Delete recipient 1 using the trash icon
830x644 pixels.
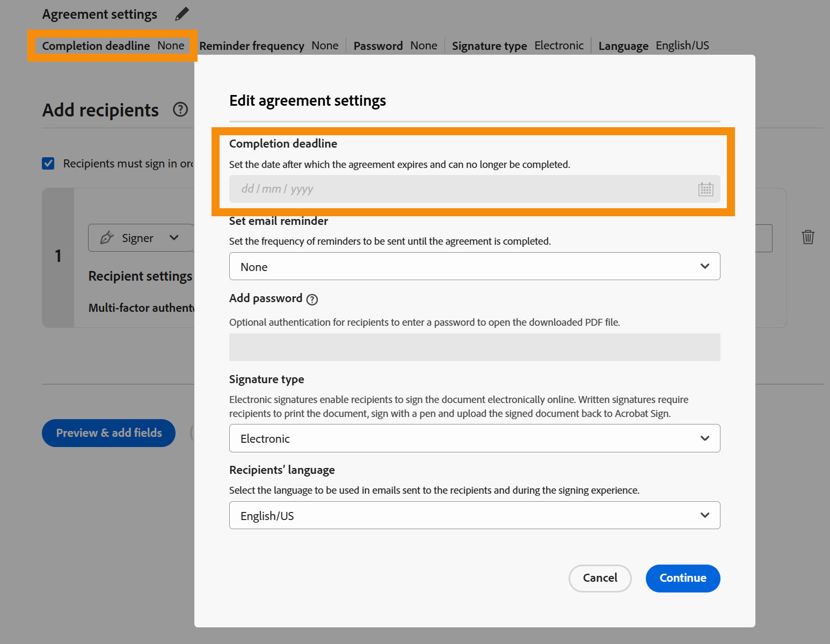pos(808,237)
